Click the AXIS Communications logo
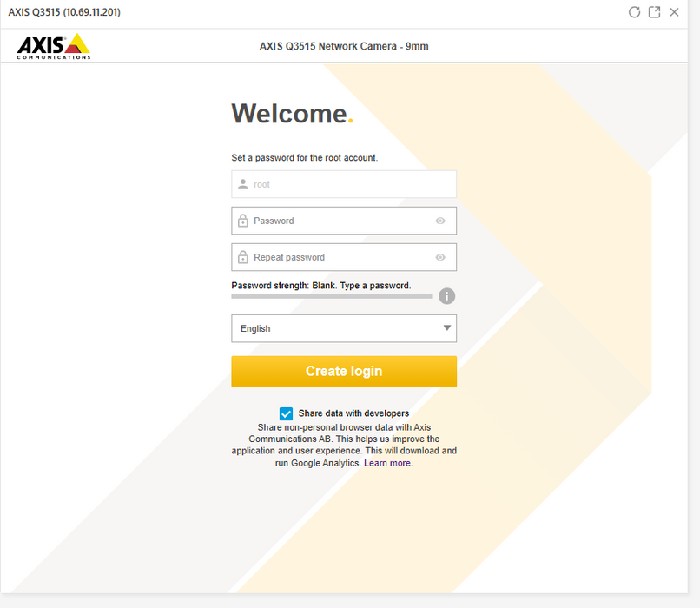 54,46
